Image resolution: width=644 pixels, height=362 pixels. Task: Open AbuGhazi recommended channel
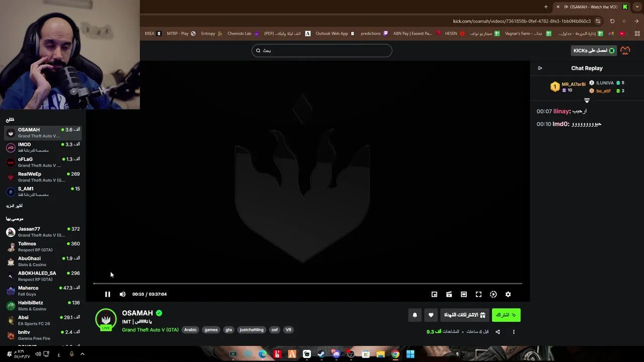point(43,261)
